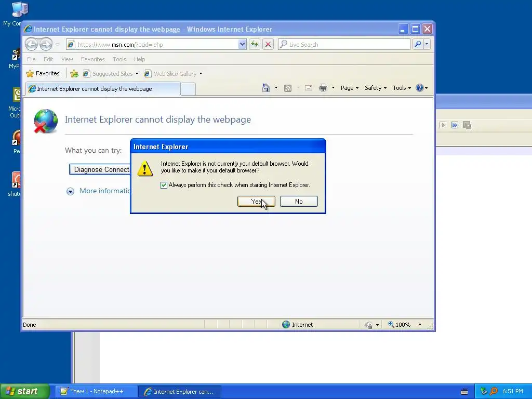Click the msn.com address bar
This screenshot has width=532, height=399.
click(153, 45)
